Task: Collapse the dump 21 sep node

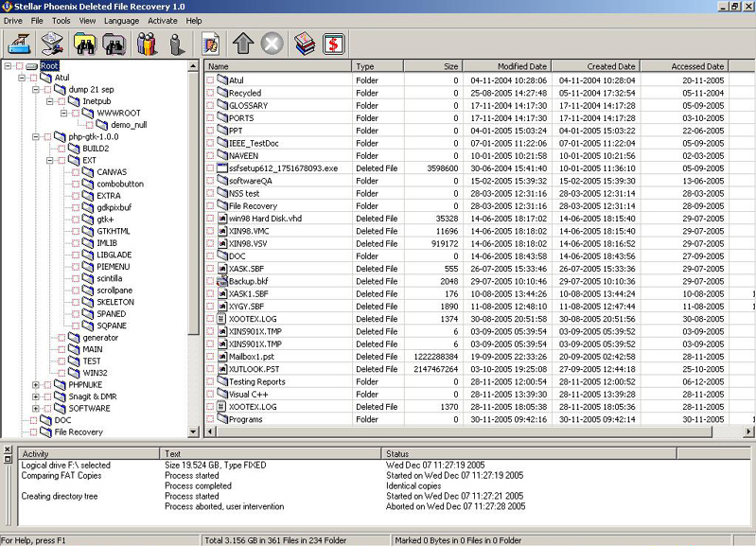Action: [x=35, y=90]
